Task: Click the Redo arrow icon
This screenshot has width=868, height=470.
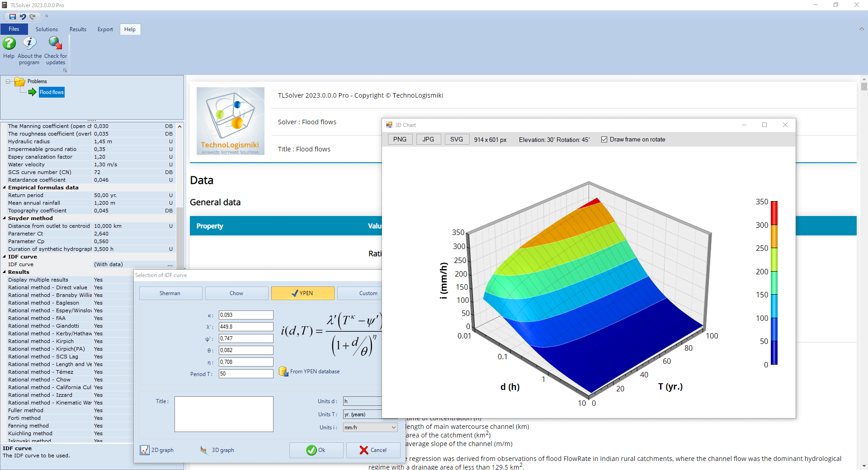Action: click(x=33, y=17)
